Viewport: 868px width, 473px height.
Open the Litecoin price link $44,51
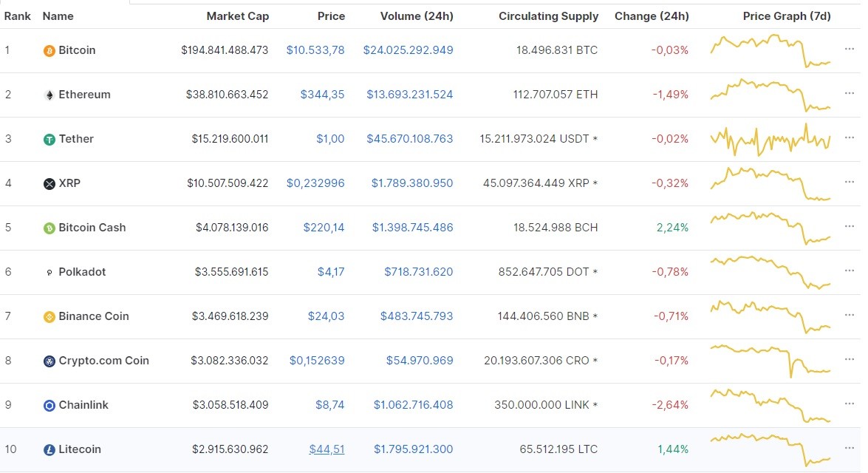(x=327, y=449)
